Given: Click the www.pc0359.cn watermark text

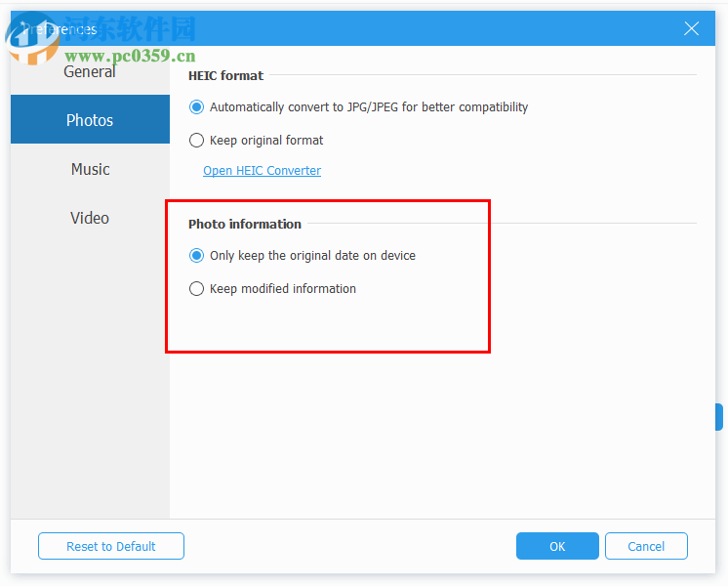Looking at the screenshot, I should click(130, 56).
